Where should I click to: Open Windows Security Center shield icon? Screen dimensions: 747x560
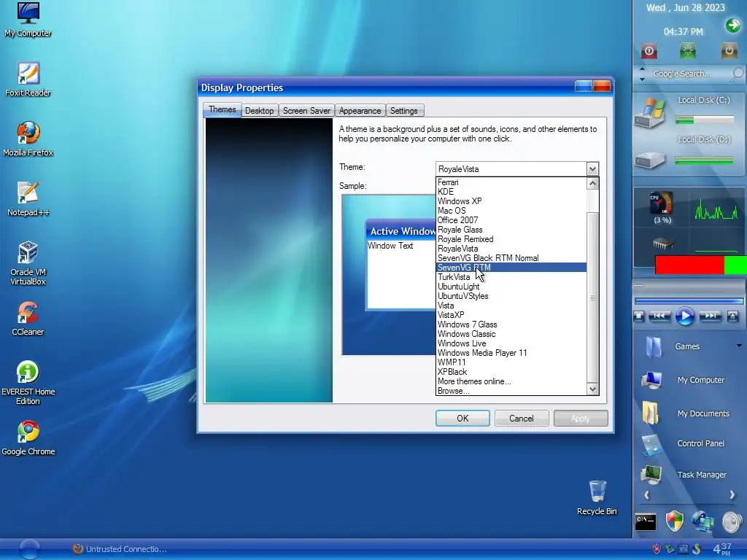click(674, 522)
